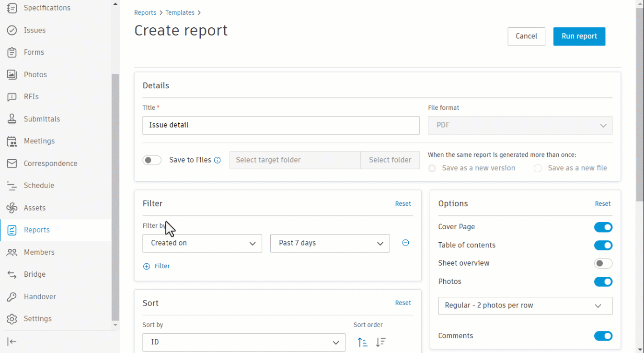Turn off the Cover Page toggle
This screenshot has width=644, height=353.
603,227
